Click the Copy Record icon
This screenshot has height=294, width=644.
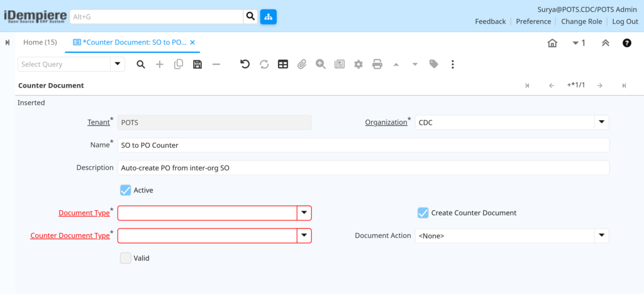(178, 64)
